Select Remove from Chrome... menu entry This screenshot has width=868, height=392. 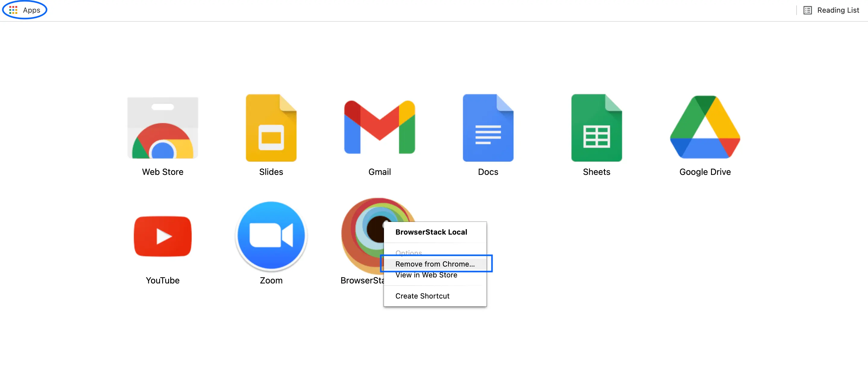pyautogui.click(x=435, y=264)
